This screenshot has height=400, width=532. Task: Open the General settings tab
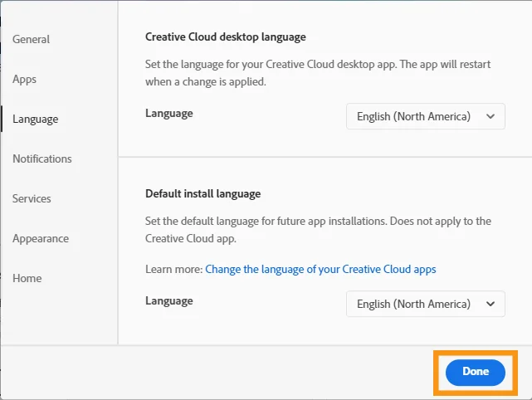coord(31,39)
